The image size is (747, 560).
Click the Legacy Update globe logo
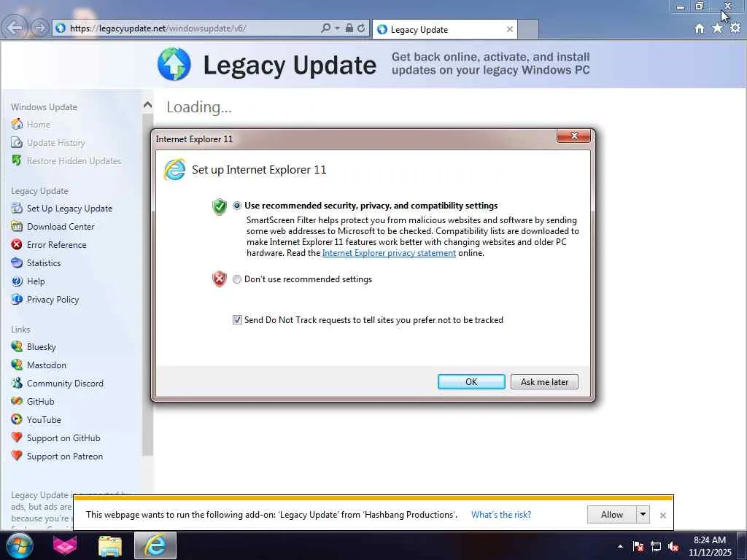click(174, 64)
